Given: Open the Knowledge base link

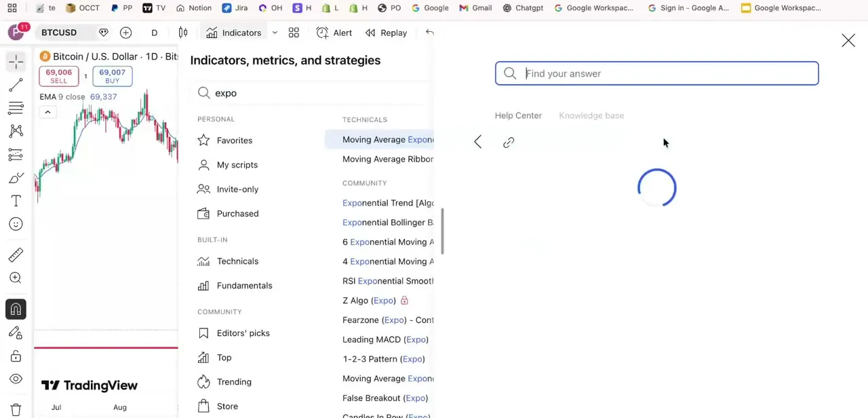Looking at the screenshot, I should (x=591, y=115).
